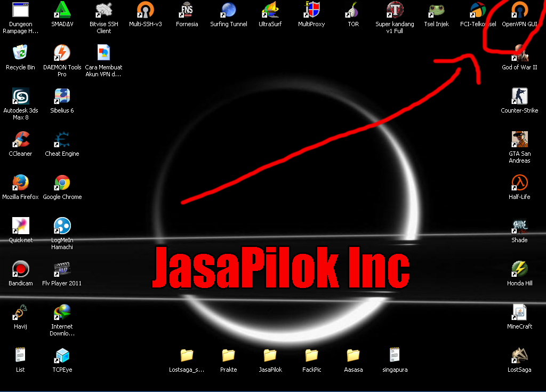Launch the LostSaga game icon

[519, 355]
